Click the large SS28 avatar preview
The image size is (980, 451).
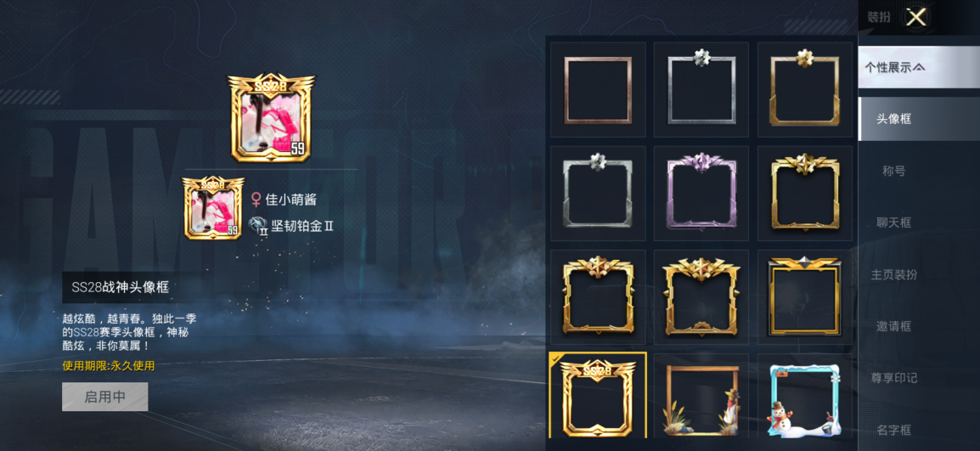pos(271,118)
